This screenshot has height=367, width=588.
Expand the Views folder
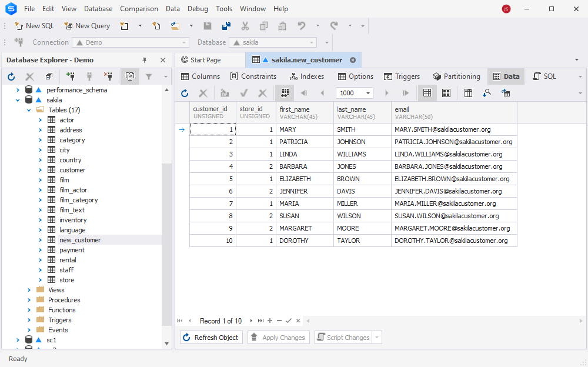pyautogui.click(x=28, y=289)
